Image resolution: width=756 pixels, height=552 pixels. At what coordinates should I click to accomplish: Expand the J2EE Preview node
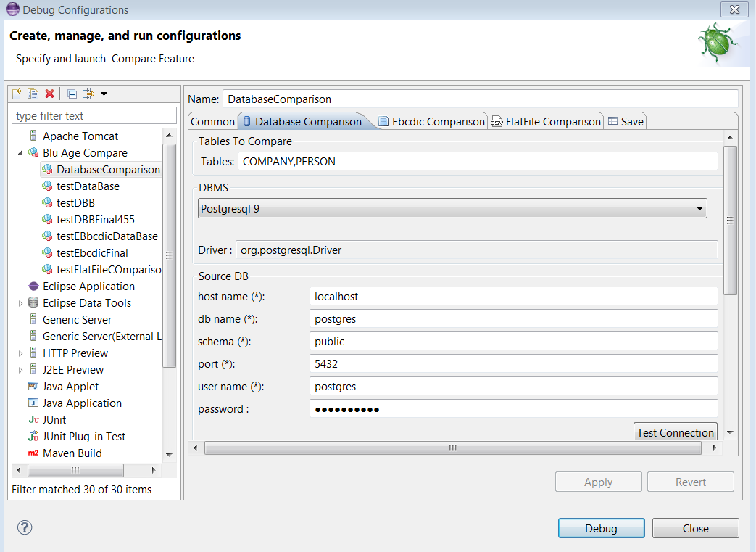[20, 370]
